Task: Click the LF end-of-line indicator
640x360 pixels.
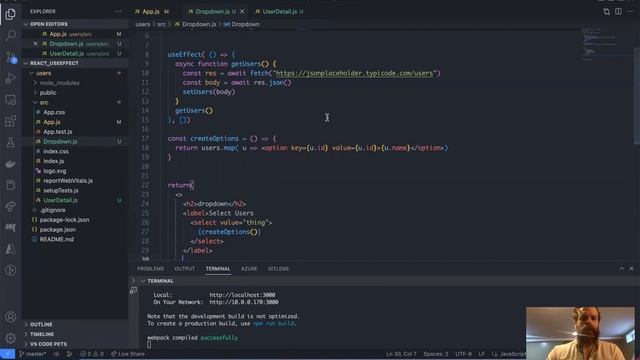Action: (482, 354)
